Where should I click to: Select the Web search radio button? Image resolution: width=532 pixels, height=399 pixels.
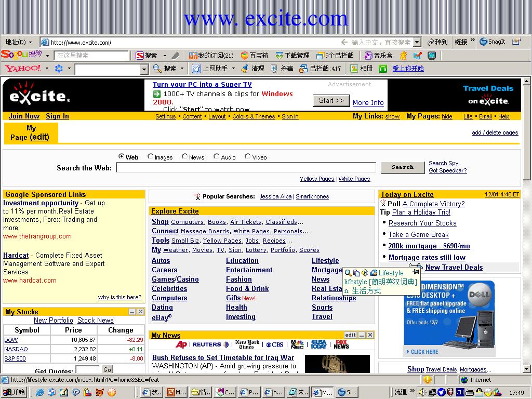click(121, 156)
